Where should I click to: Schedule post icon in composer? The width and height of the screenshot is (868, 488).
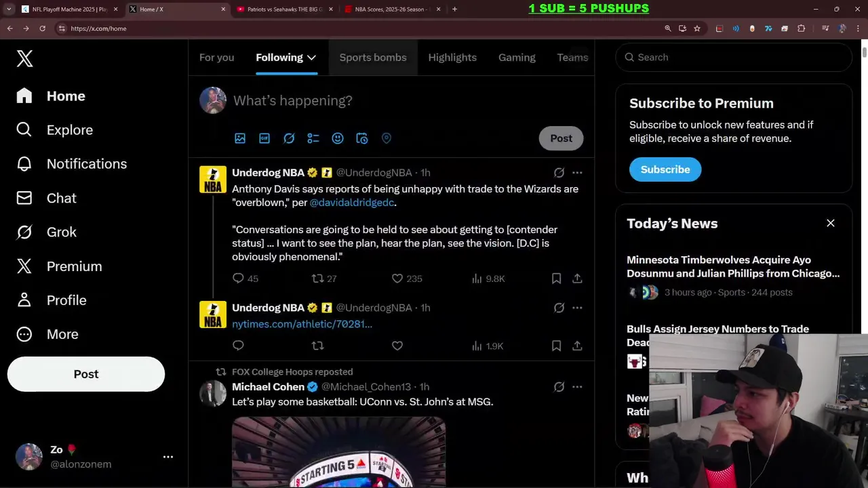tap(362, 138)
